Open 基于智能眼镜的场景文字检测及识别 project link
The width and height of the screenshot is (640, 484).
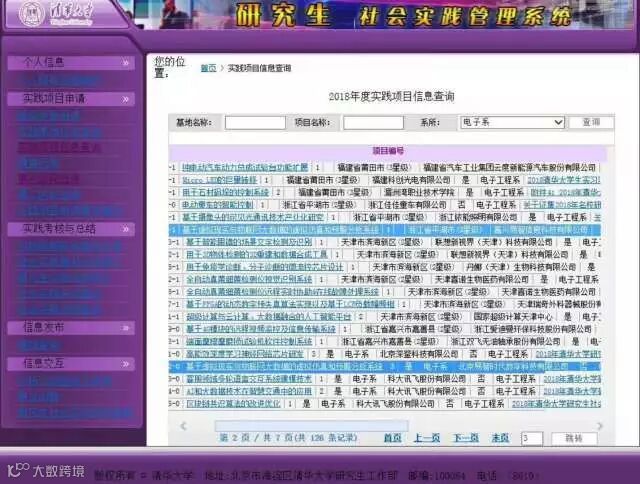tap(249, 242)
